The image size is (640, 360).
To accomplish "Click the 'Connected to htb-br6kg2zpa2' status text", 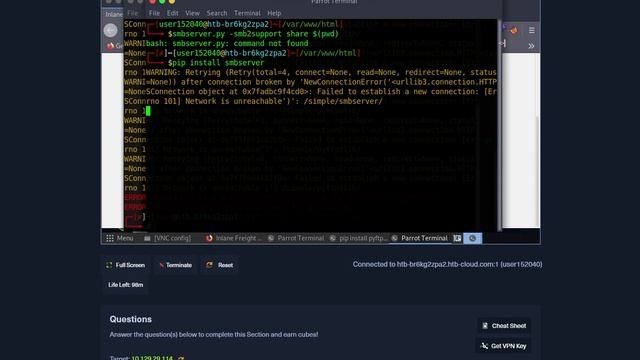I will [447, 264].
